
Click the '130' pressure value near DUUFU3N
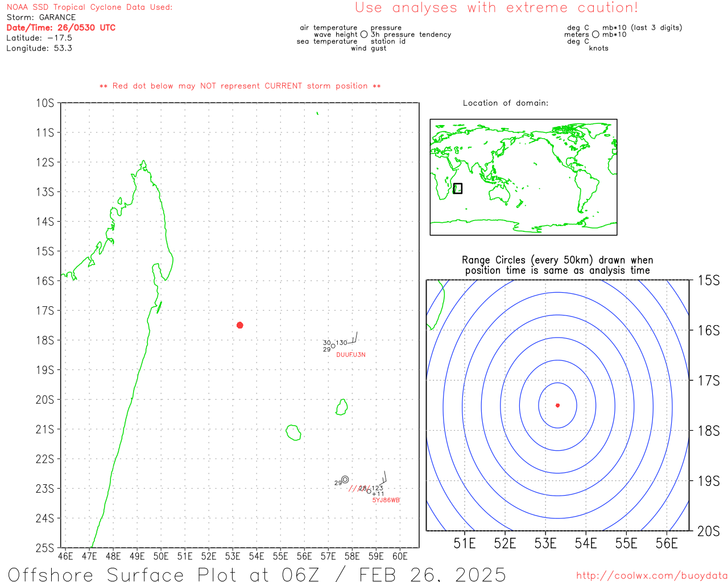coord(341,343)
